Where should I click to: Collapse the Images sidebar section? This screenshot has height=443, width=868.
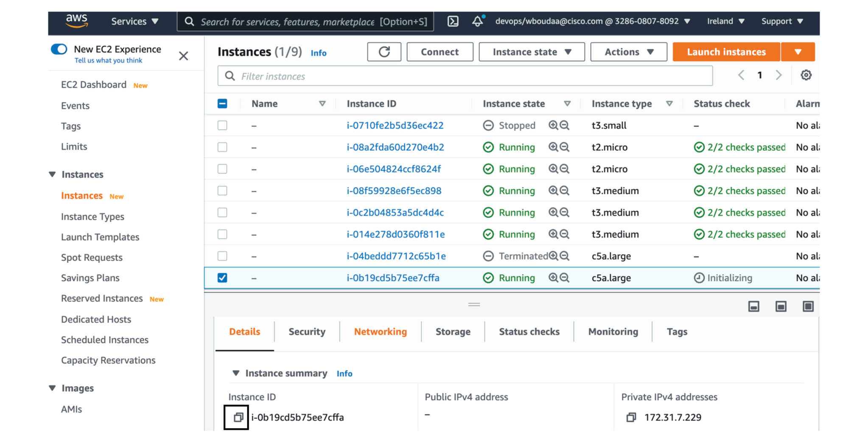click(52, 388)
